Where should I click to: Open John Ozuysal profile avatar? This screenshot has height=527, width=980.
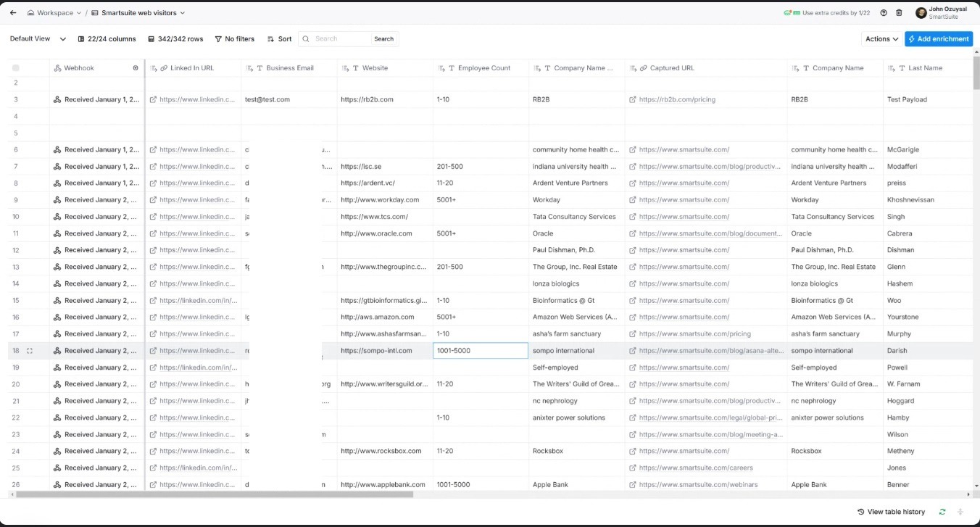click(x=921, y=13)
